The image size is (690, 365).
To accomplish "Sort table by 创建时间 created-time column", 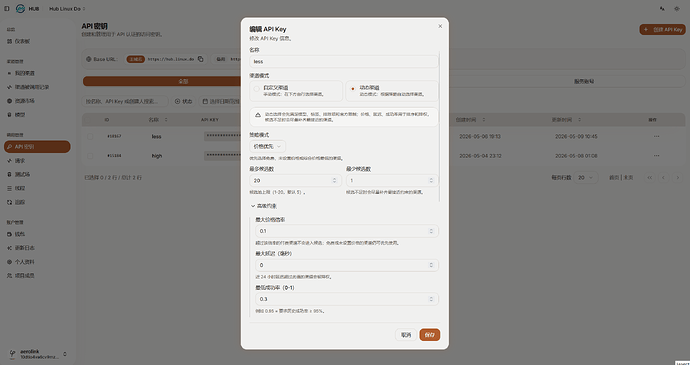I will click(x=470, y=120).
